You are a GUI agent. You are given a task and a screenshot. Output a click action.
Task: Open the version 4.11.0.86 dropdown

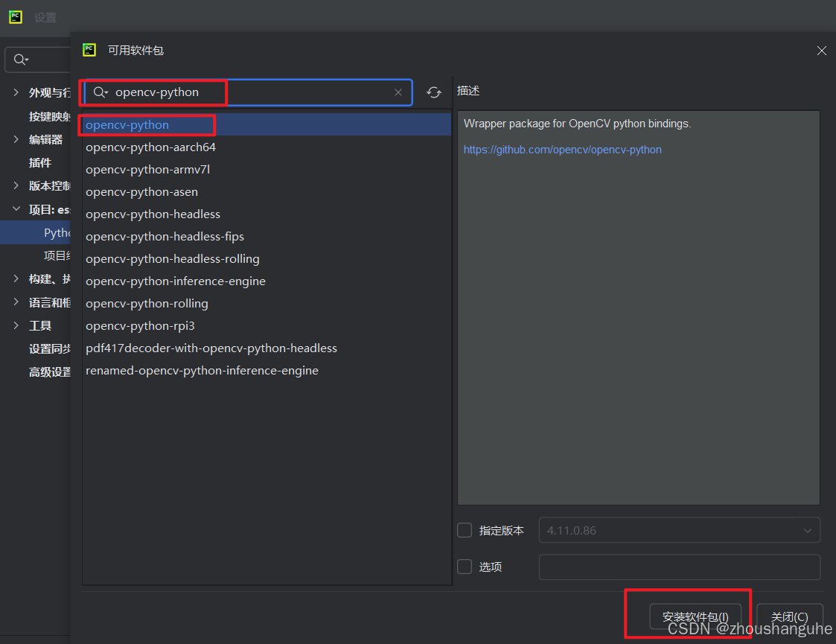point(679,530)
